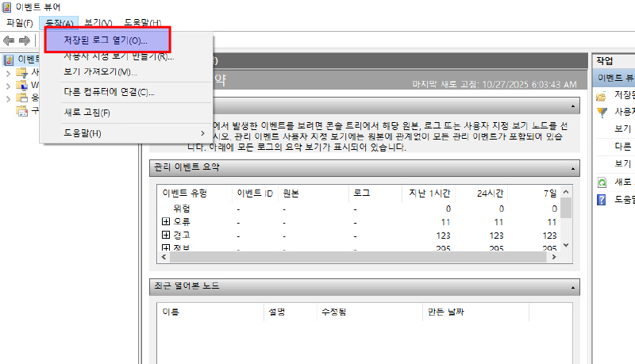Image resolution: width=635 pixels, height=364 pixels.
Task: Click the Event Viewer app icon in title bar
Action: click(x=7, y=7)
